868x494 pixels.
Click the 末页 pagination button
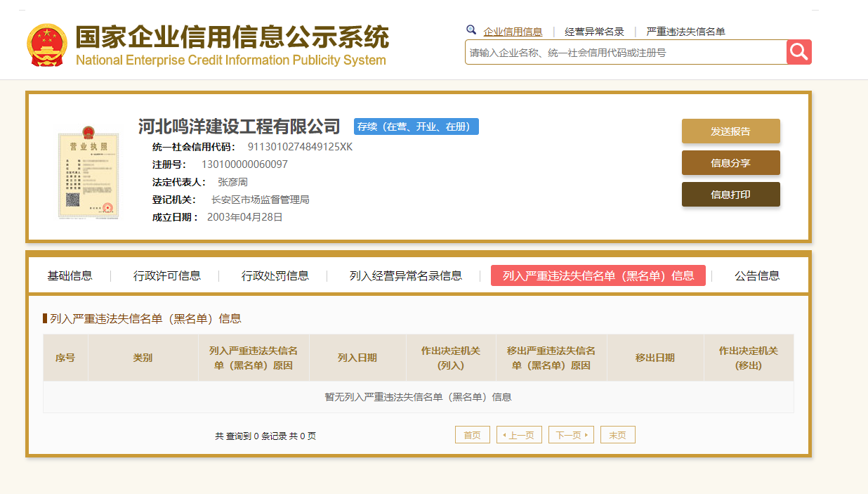click(x=618, y=435)
